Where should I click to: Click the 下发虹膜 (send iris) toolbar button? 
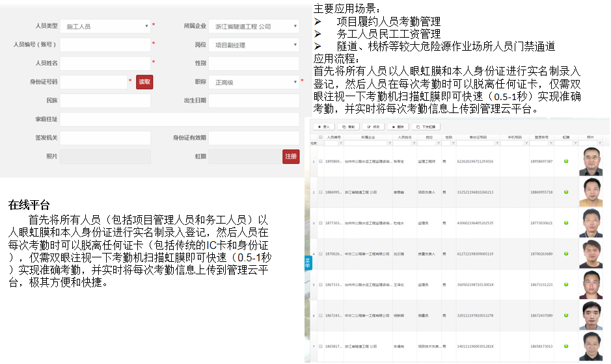click(426, 127)
